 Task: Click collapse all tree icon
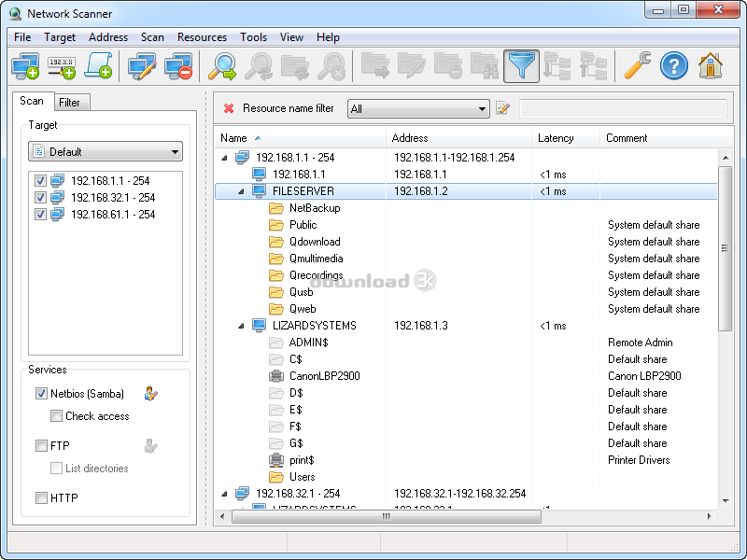coord(593,66)
